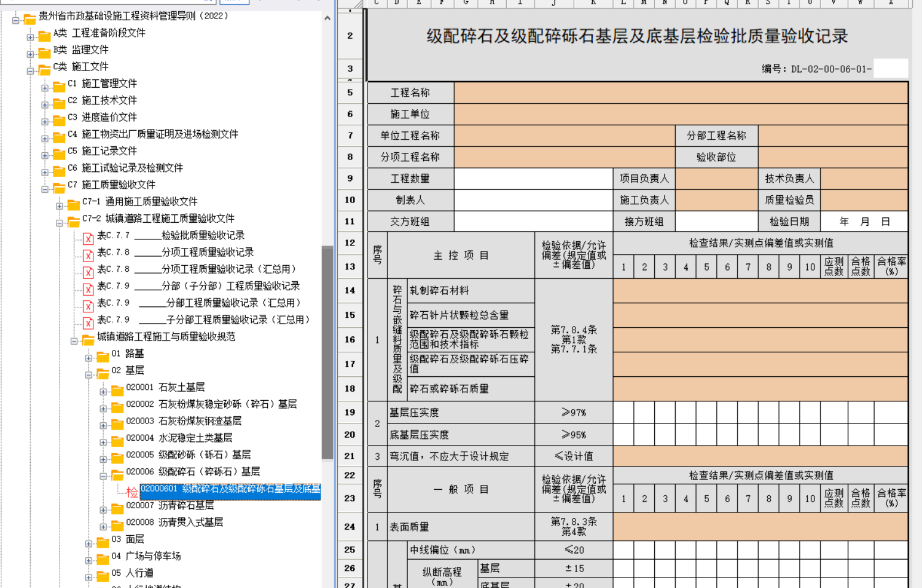Click the 020001 石灰土基层 folder icon
This screenshot has width=922, height=588.
coord(117,390)
